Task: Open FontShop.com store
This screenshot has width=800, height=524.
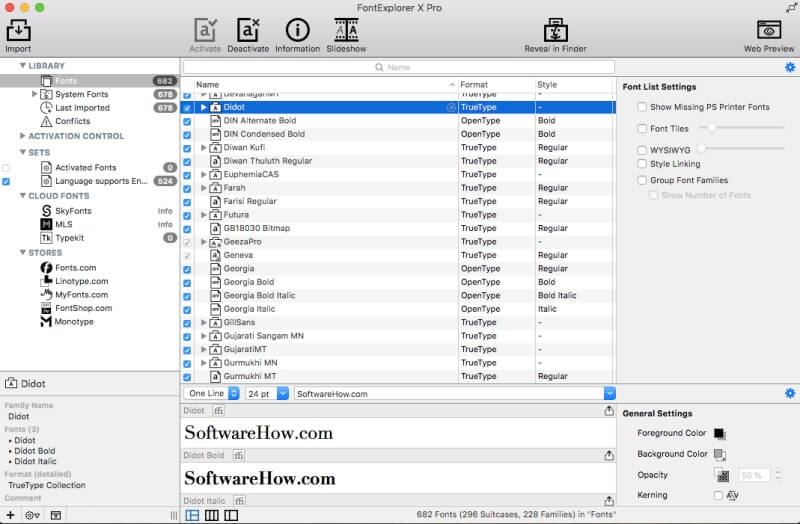Action: click(x=83, y=308)
